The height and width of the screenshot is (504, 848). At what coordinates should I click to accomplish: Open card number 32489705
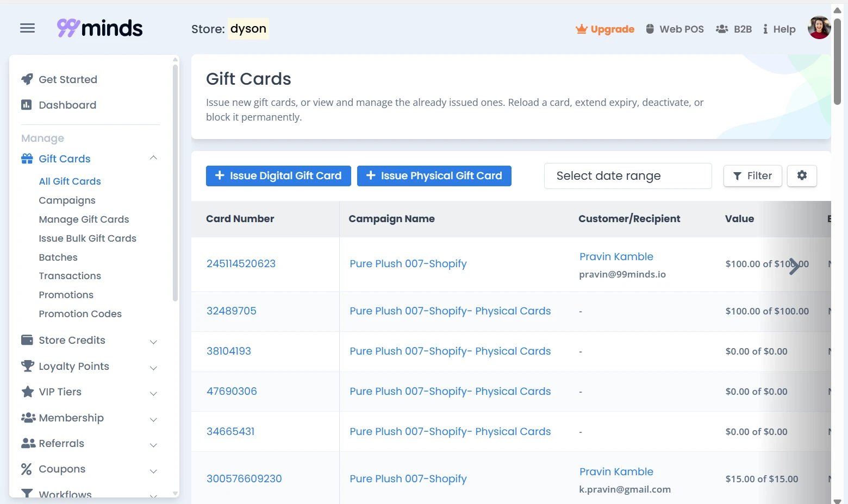pos(231,311)
